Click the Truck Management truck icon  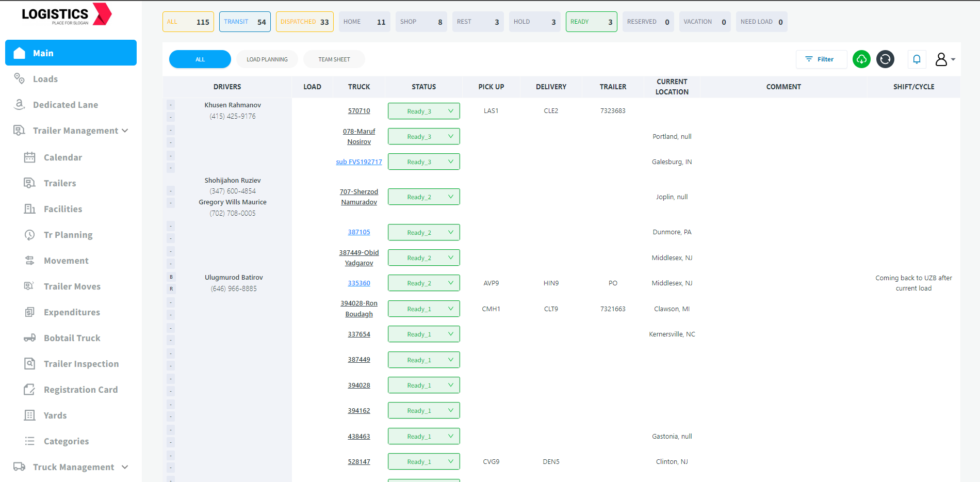(x=20, y=467)
